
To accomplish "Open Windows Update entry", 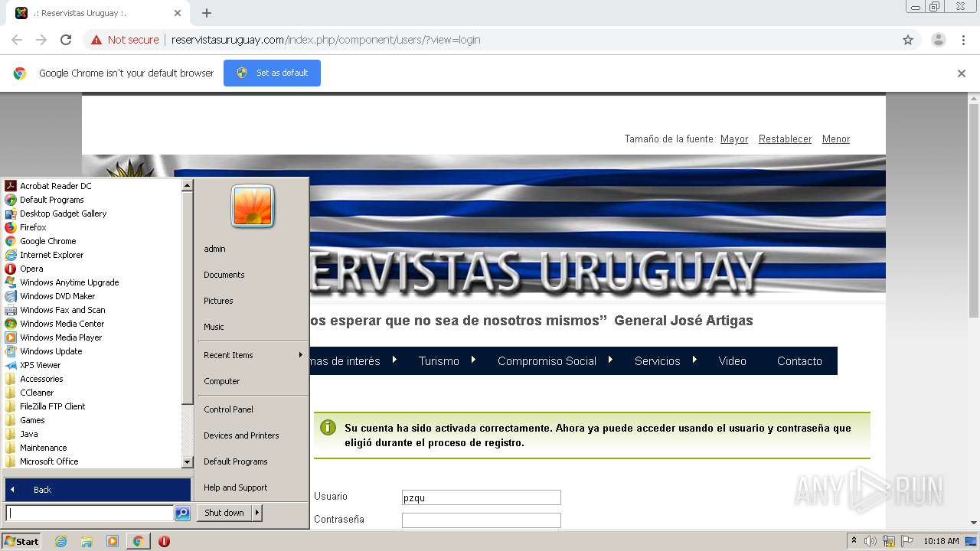I will pos(51,351).
